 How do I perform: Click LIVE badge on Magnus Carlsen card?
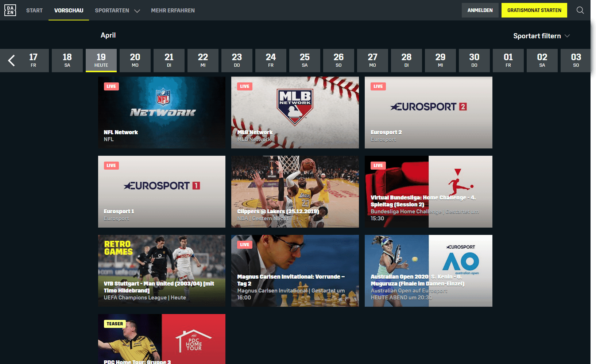pos(245,245)
